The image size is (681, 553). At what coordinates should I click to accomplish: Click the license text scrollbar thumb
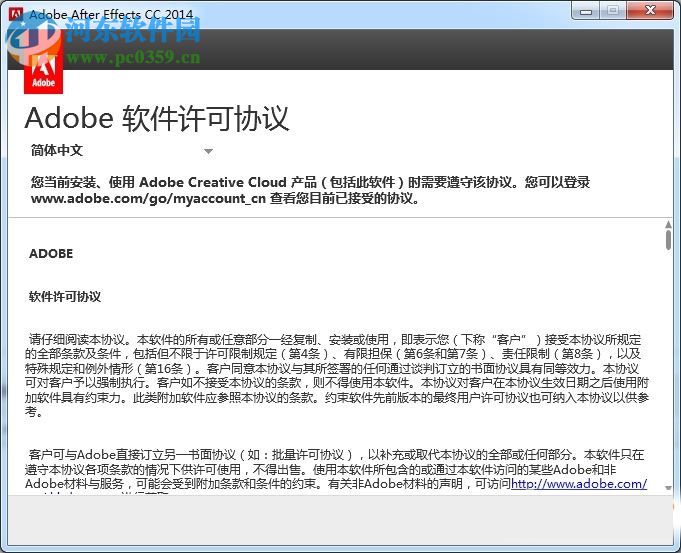coord(668,240)
